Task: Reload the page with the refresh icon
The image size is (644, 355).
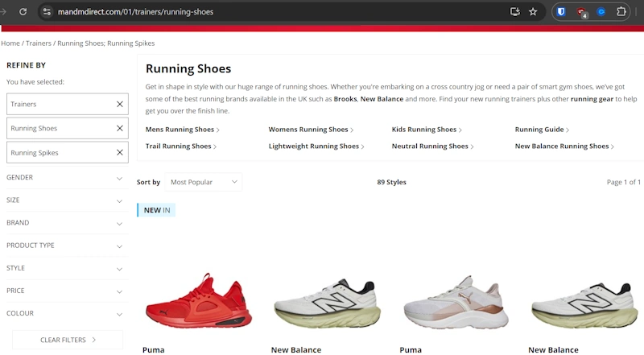Action: pyautogui.click(x=23, y=11)
